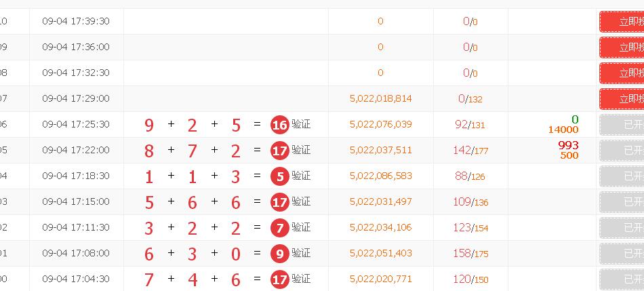644x291 pixels.
Task: Click the grey 已开 button in the 17:18:30 row
Action: pyautogui.click(x=622, y=176)
